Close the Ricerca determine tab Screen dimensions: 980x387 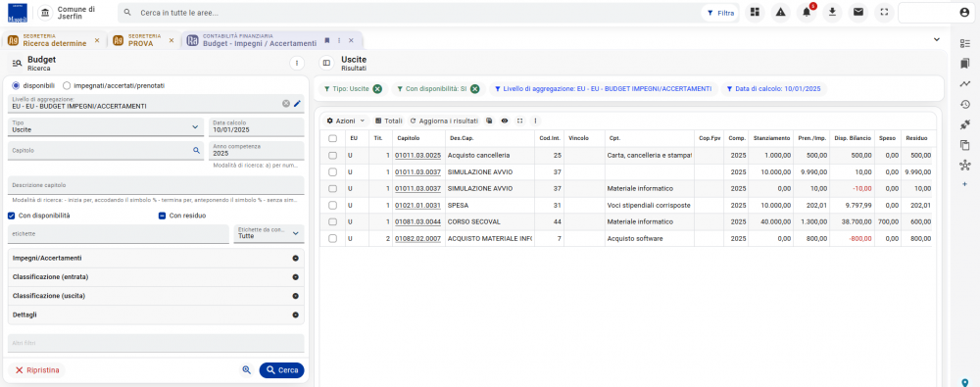(97, 40)
